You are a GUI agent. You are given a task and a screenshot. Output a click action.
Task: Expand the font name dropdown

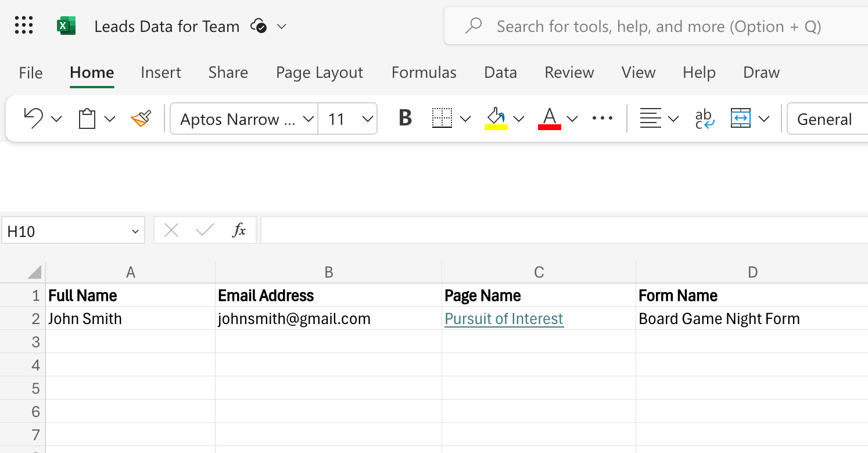[309, 119]
